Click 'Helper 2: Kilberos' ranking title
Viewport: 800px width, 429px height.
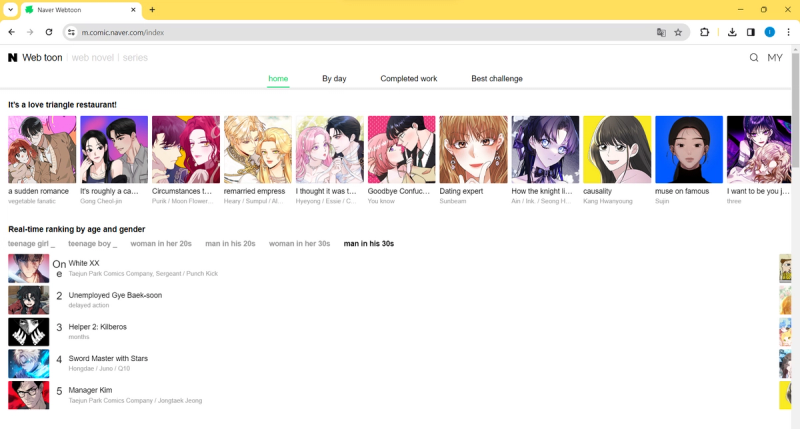click(97, 327)
